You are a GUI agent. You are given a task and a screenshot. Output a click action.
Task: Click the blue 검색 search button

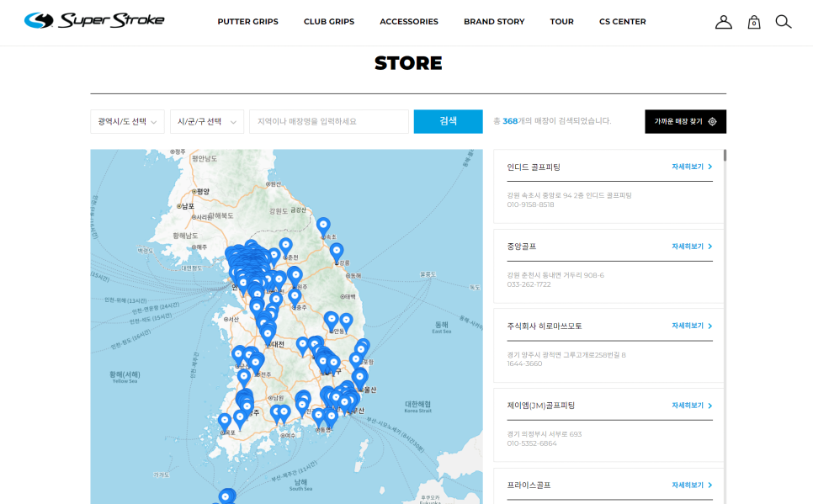click(448, 121)
